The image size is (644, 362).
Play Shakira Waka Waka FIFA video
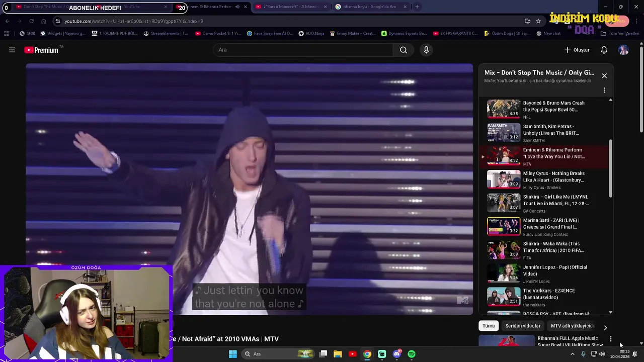pyautogui.click(x=545, y=250)
